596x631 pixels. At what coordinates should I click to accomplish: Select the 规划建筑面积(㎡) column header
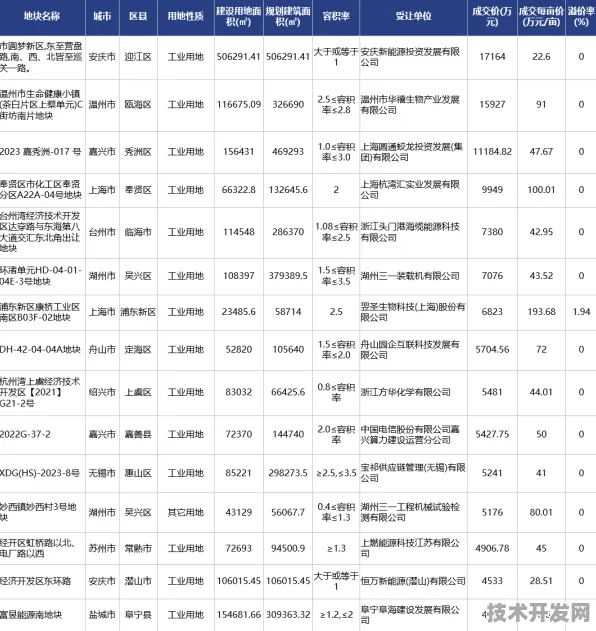coord(288,16)
